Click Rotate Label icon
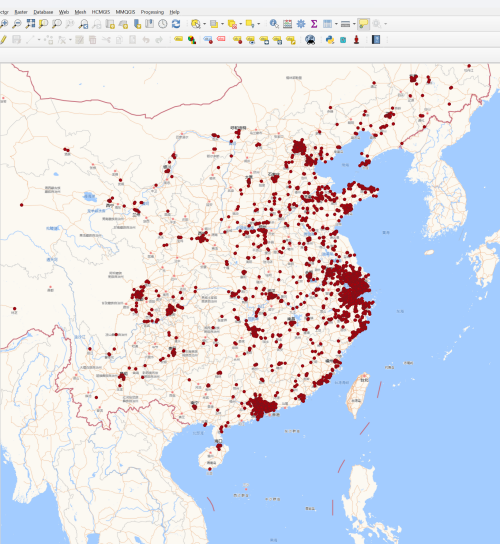Screen dimensions: 500x544 [x=277, y=40]
